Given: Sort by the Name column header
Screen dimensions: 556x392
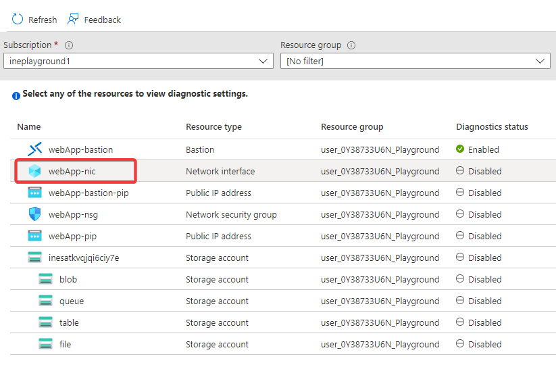Looking at the screenshot, I should click(29, 126).
